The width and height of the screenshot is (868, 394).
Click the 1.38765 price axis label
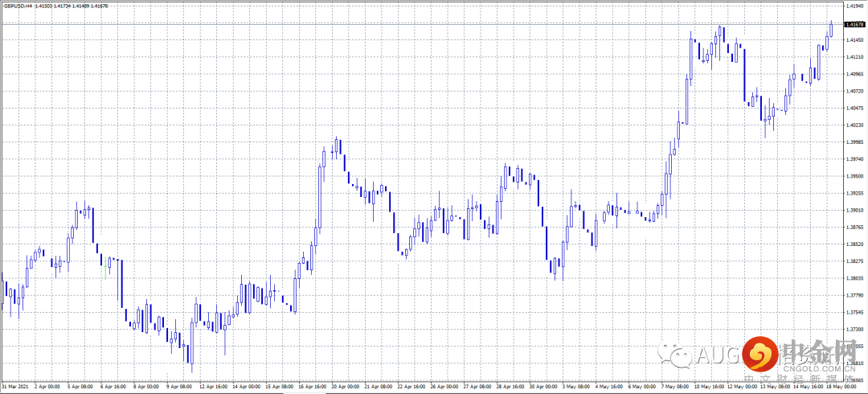pos(855,228)
